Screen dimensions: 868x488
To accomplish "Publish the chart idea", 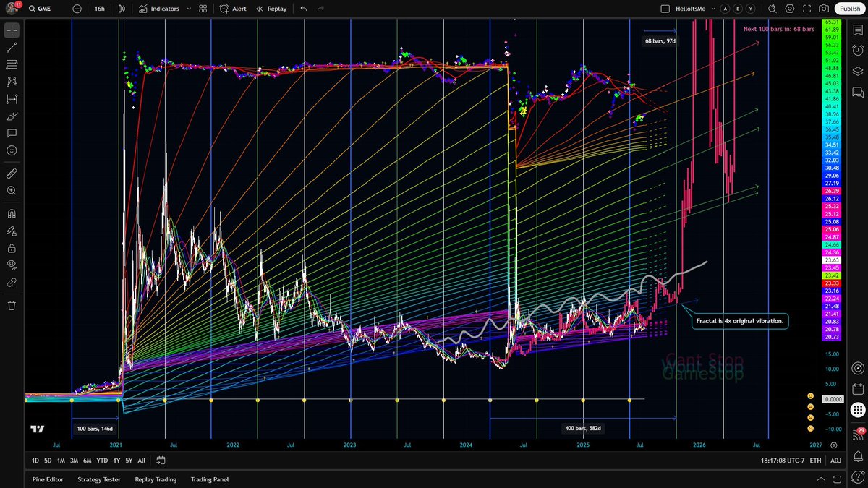I will point(848,9).
